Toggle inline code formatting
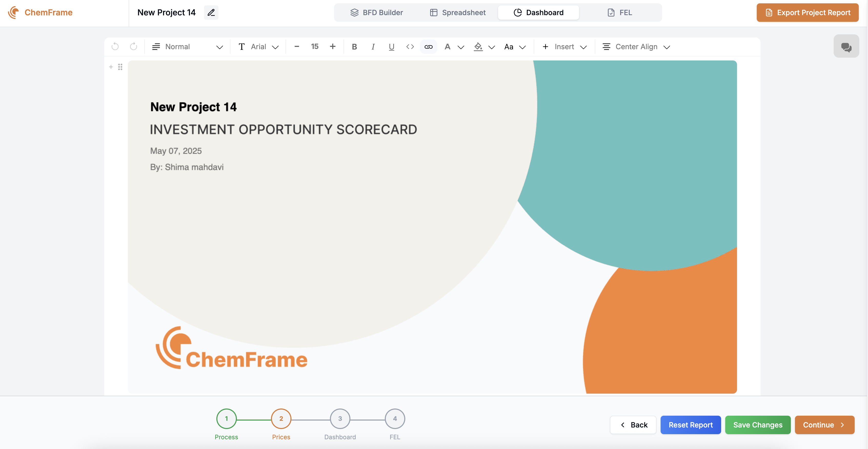This screenshot has height=449, width=868. click(x=410, y=46)
